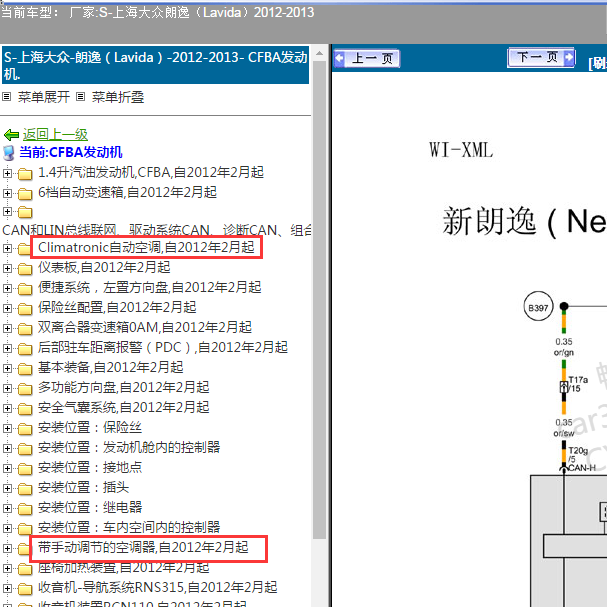Expand the 仪表板 tree node

[7, 268]
